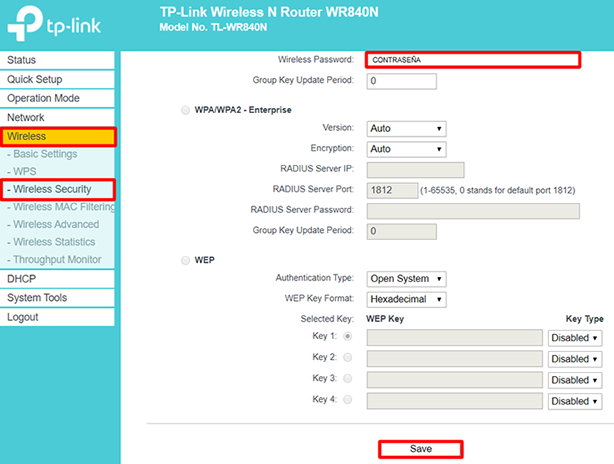614x464 pixels.
Task: Click the RADIUS Server Password field
Action: pos(473,211)
